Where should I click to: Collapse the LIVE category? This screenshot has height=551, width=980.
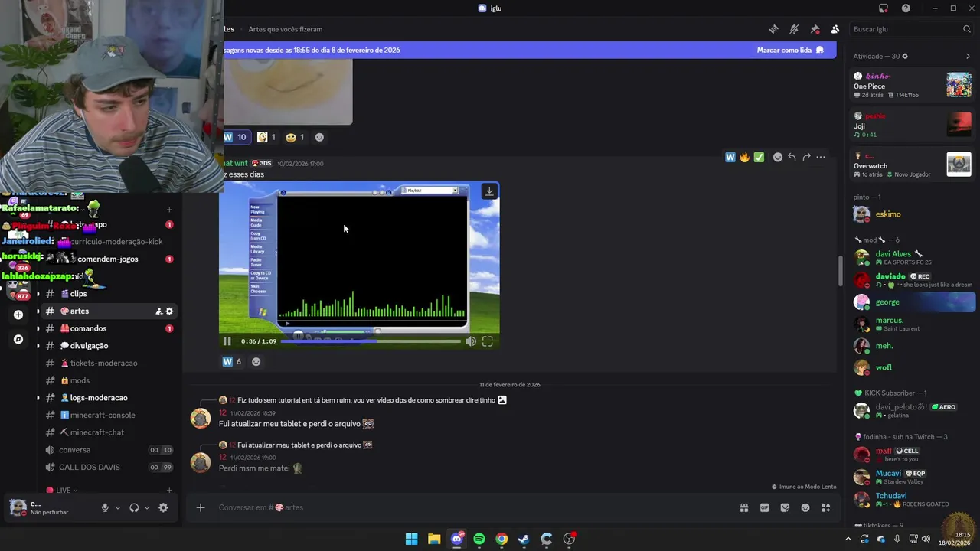tap(63, 491)
